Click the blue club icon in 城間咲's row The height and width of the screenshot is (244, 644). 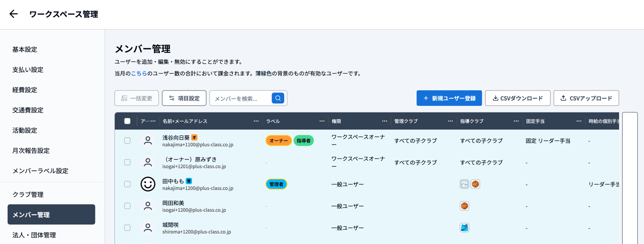point(464,227)
